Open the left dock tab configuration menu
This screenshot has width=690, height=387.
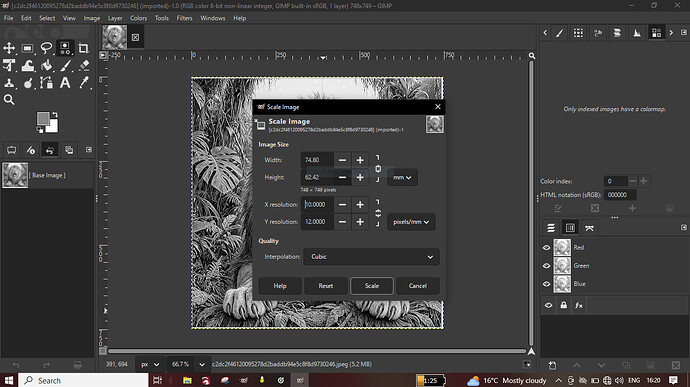[x=89, y=150]
